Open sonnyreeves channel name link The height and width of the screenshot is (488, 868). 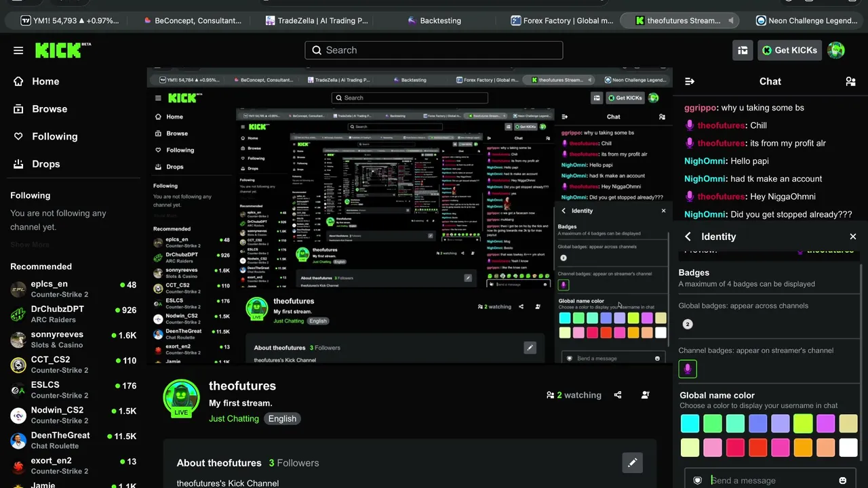pos(57,334)
